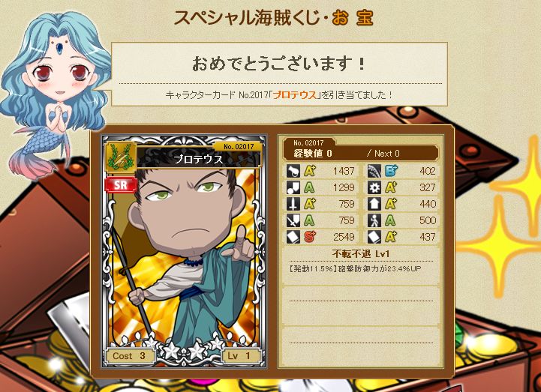Viewport: 541px width, 392px height.
Task: Click the laurel lightning emblem on card
Action: [120, 157]
